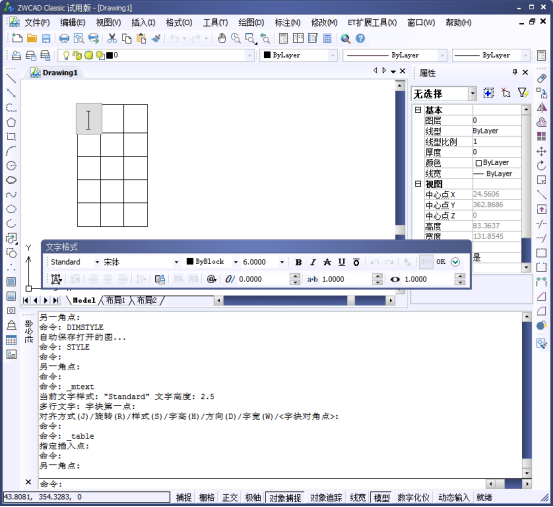
Task: Open the 文件(F) menu
Action: point(37,23)
